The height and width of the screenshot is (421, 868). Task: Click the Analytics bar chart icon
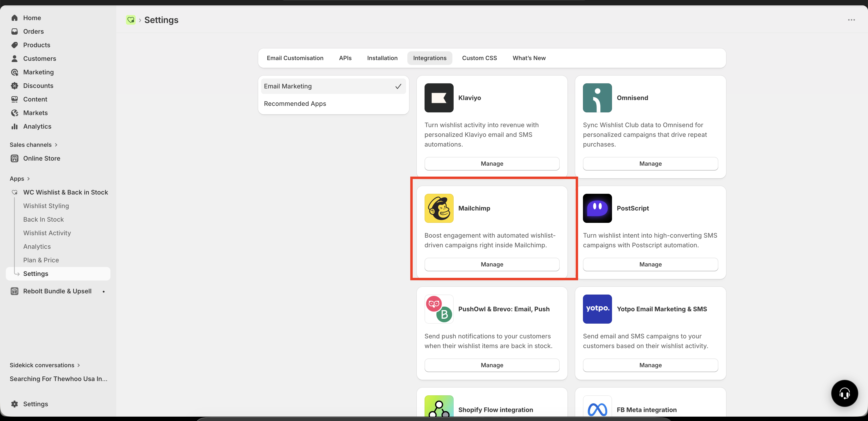(15, 126)
